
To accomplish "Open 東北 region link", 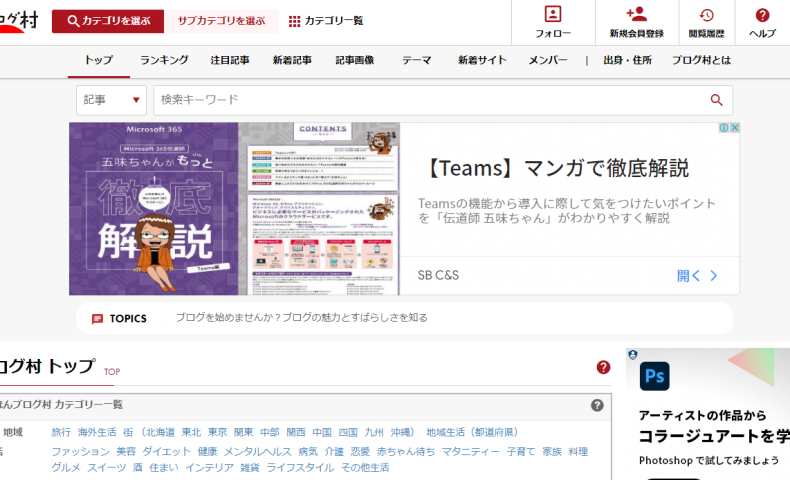I will [191, 432].
